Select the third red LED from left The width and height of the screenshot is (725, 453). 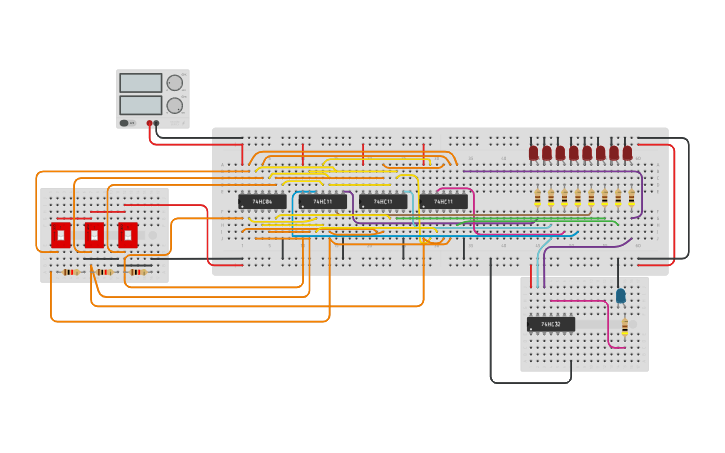[x=560, y=153]
